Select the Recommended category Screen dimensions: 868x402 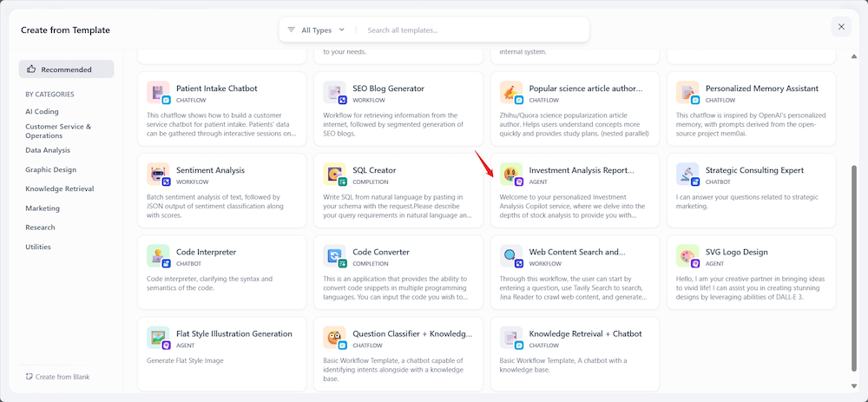point(67,69)
